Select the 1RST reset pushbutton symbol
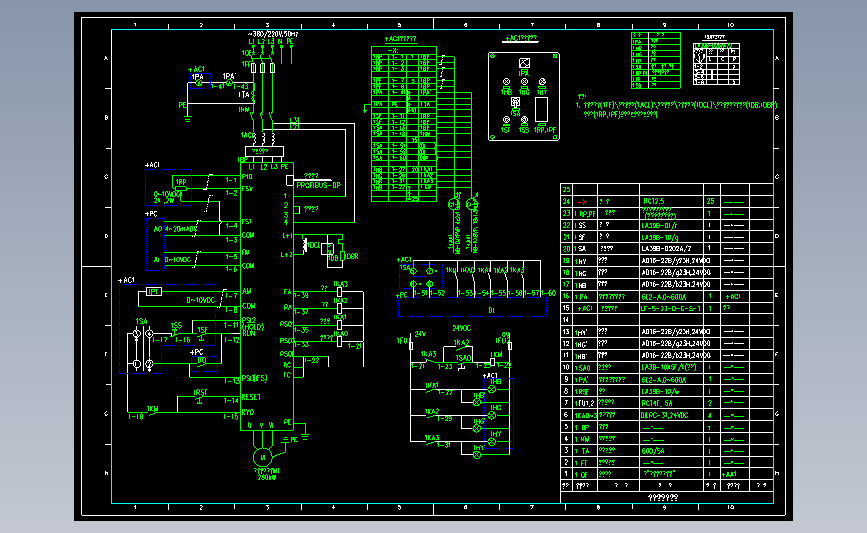This screenshot has width=867, height=533. tap(200, 400)
